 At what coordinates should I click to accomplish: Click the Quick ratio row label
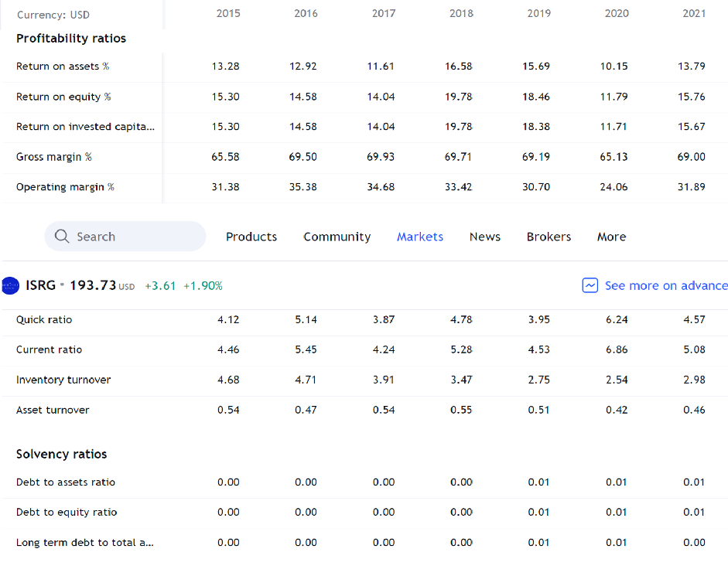[44, 320]
